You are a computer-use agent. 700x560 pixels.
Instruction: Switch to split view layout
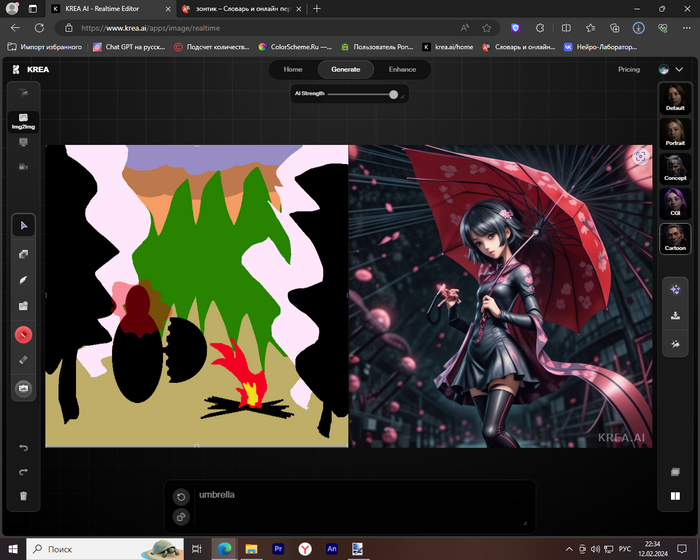(676, 495)
